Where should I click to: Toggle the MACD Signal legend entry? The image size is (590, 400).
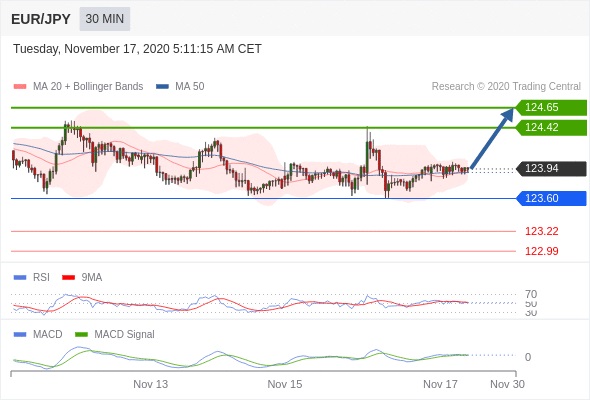coord(115,334)
